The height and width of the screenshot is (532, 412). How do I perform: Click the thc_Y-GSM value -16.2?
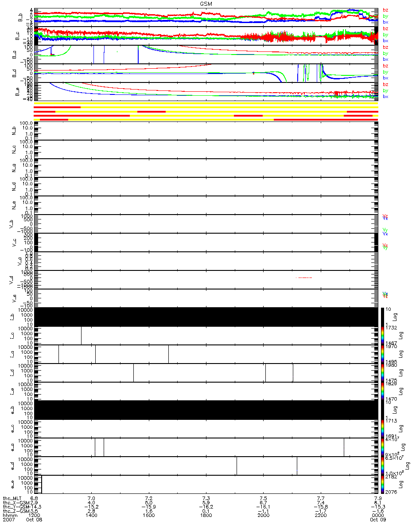[x=206, y=507]
